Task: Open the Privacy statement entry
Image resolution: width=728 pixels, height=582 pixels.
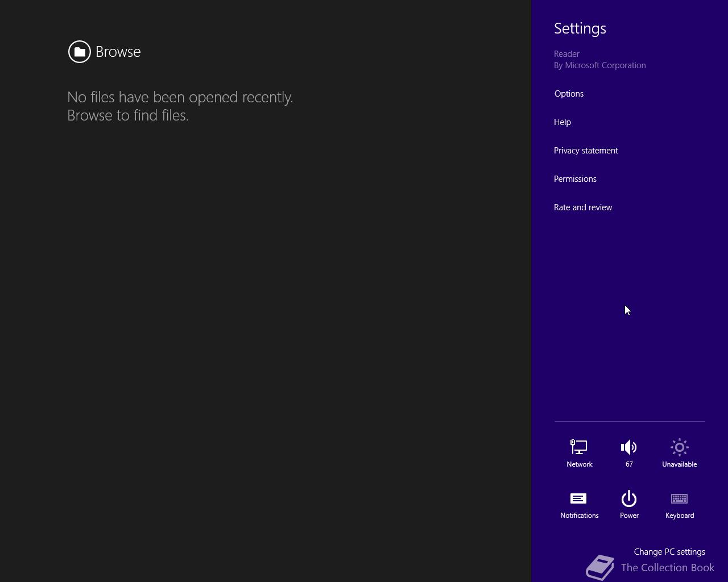Action: coord(586,151)
